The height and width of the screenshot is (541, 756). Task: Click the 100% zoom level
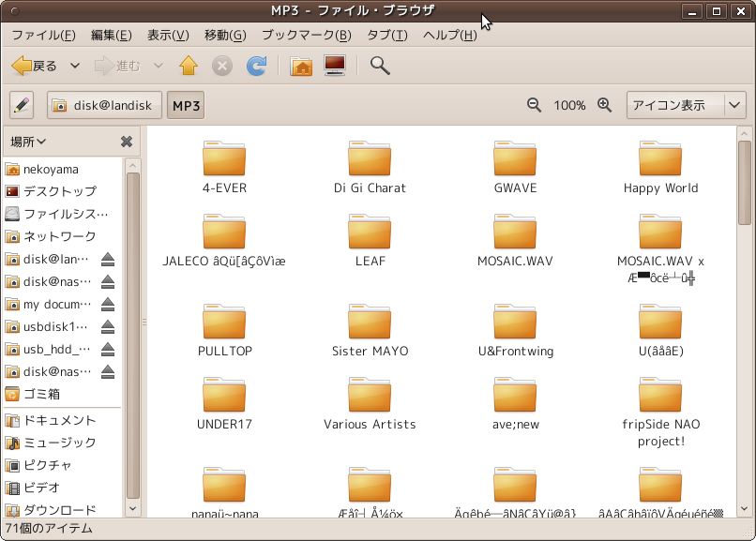[569, 105]
